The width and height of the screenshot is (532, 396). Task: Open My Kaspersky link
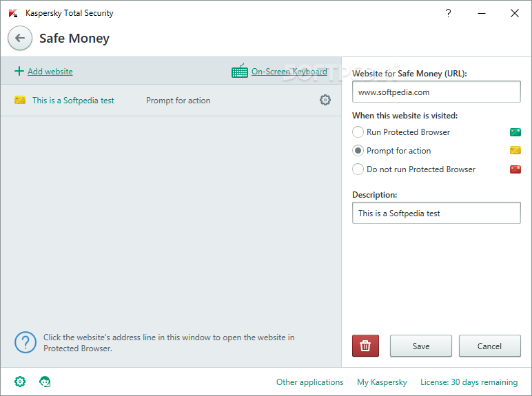pos(382,382)
